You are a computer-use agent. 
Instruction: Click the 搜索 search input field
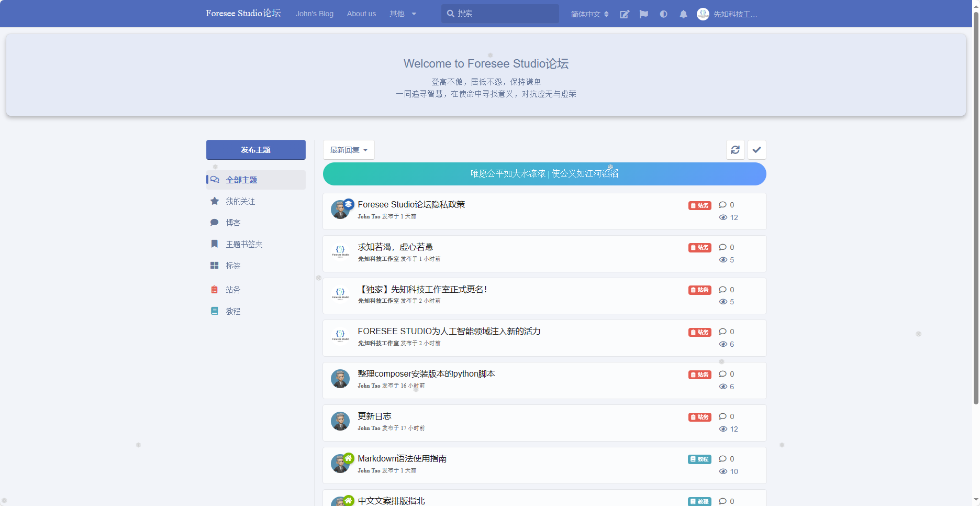coord(499,14)
